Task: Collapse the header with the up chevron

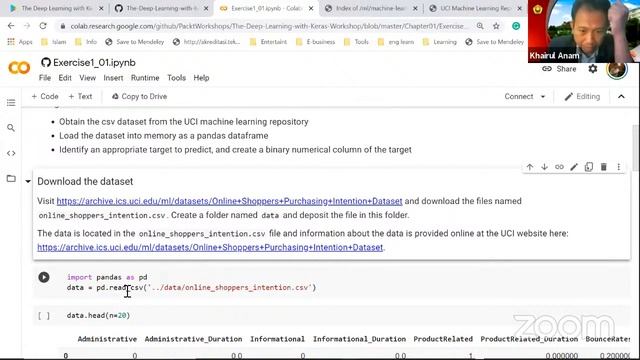Action: click(621, 97)
